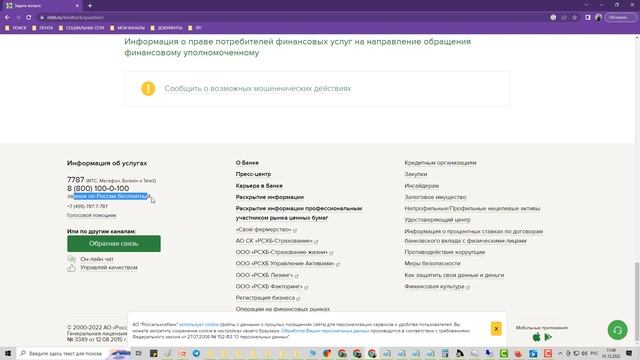Viewport: 640px width, 360px height.
Task: Open Telegram from the taskbar
Action: pos(196,353)
